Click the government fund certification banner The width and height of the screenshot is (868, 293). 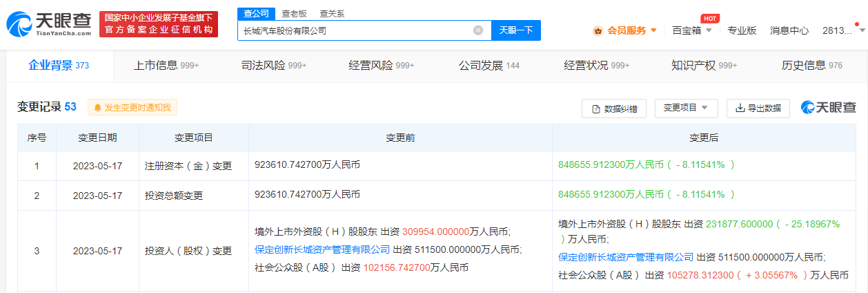pyautogui.click(x=159, y=23)
